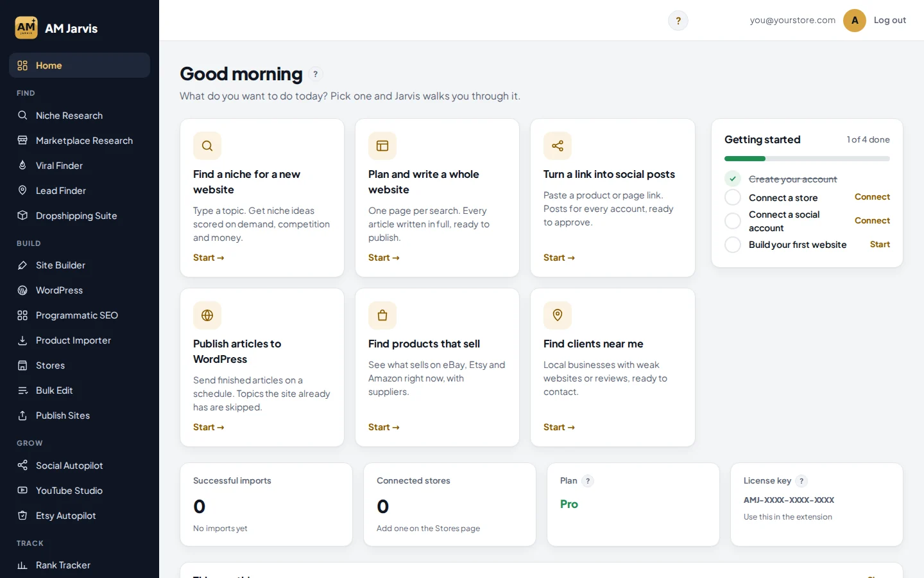
Task: Go to Marketplace Research
Action: pos(80,141)
